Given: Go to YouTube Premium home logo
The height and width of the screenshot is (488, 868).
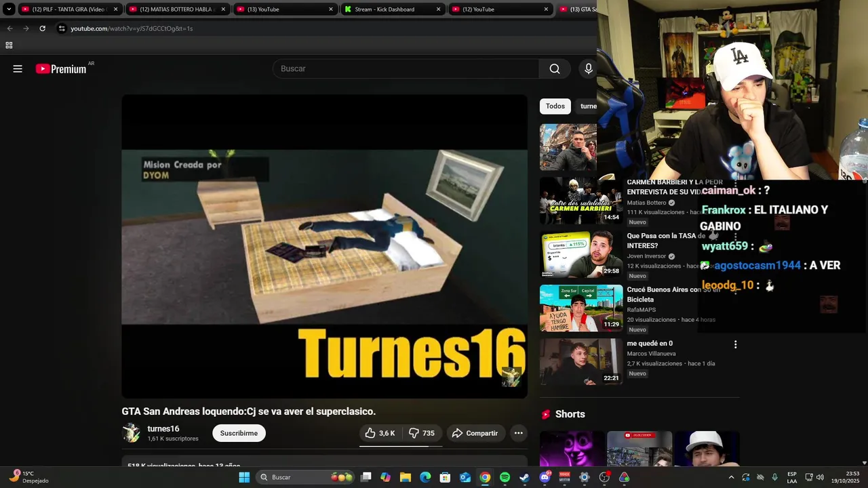Looking at the screenshot, I should (x=61, y=68).
